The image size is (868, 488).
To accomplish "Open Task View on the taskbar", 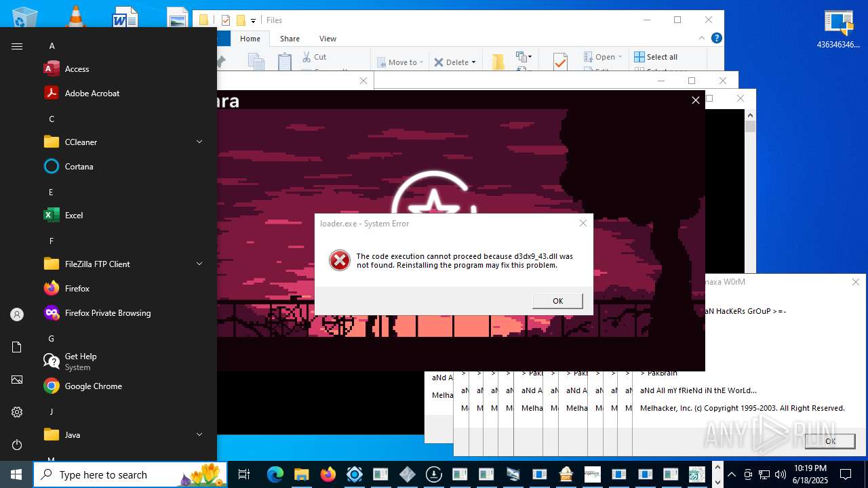I will pos(244,474).
